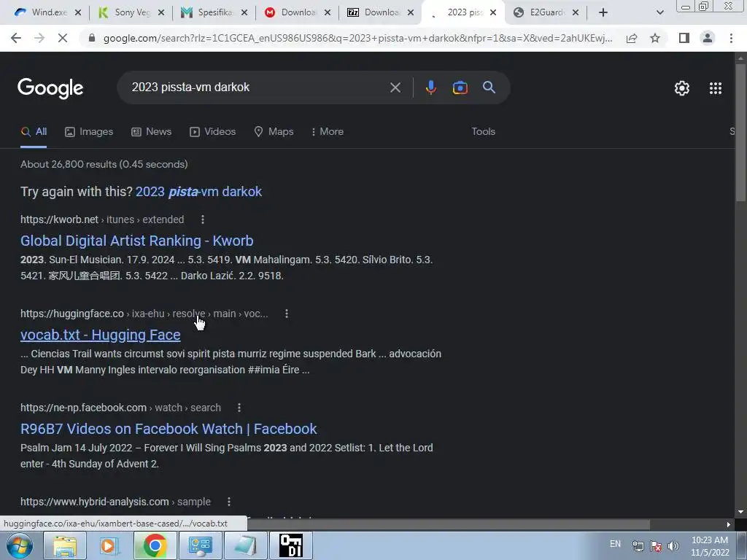This screenshot has height=560, width=747.
Task: Open the search Tools options
Action: [x=483, y=132]
